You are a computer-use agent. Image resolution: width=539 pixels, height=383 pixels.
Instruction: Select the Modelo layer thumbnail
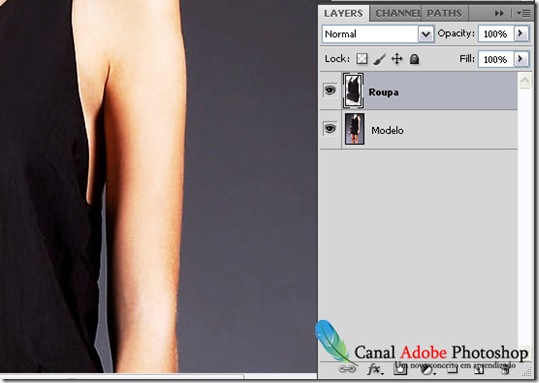click(x=354, y=129)
